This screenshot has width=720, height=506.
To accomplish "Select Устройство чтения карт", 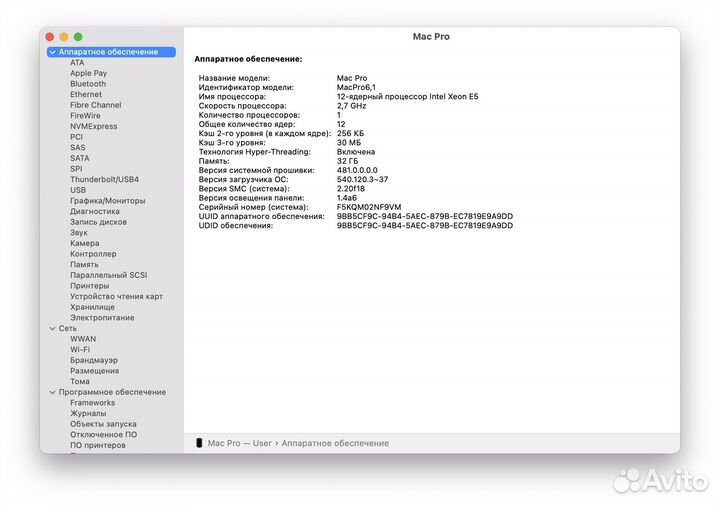I will [116, 296].
